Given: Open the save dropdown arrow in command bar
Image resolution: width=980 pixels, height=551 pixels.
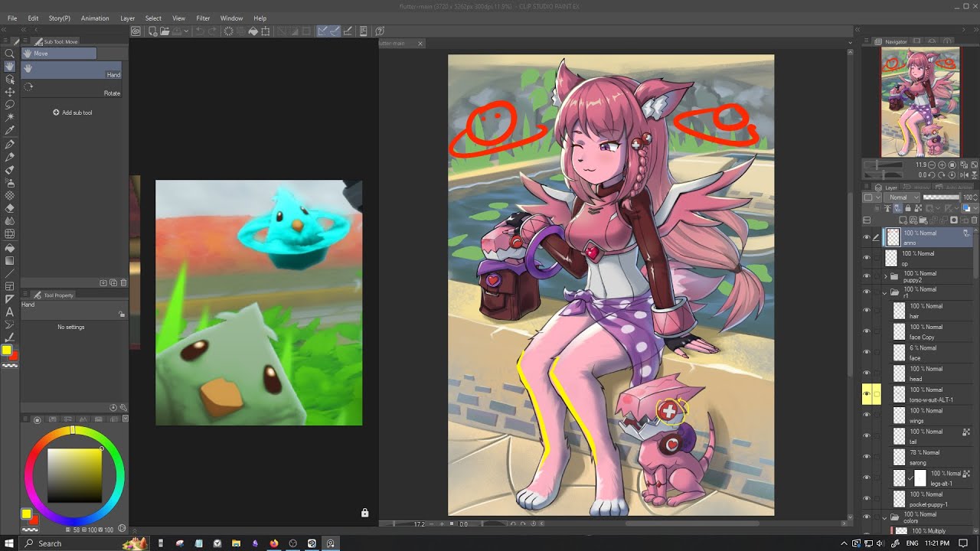Looking at the screenshot, I should [186, 31].
